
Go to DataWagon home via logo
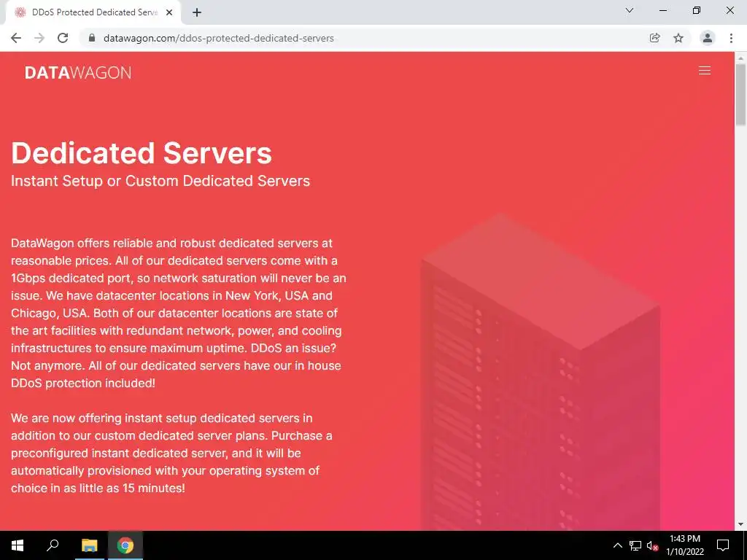pyautogui.click(x=78, y=72)
